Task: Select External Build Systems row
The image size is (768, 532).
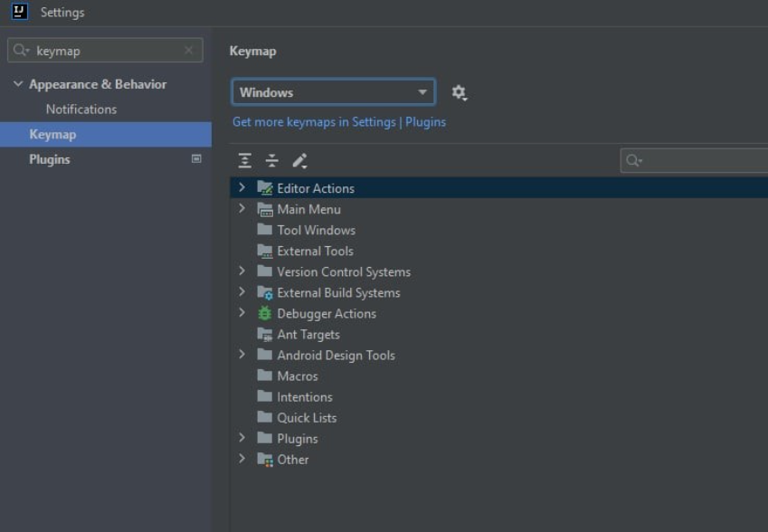Action: (x=499, y=293)
